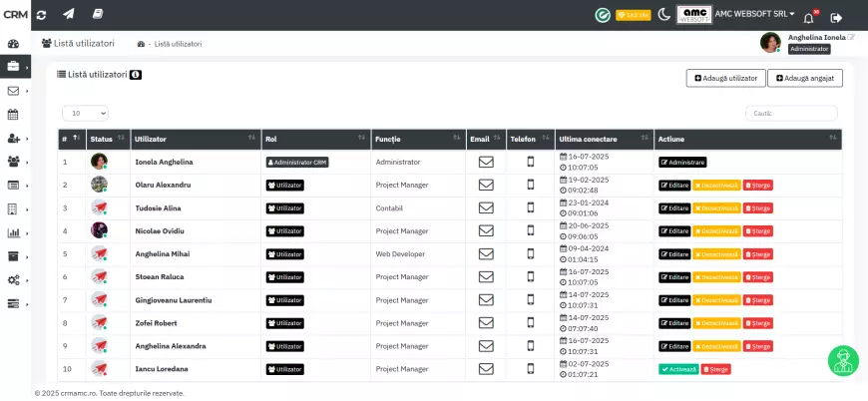Click Editare for Stoean Raluca
The image size is (868, 401).
click(x=674, y=277)
